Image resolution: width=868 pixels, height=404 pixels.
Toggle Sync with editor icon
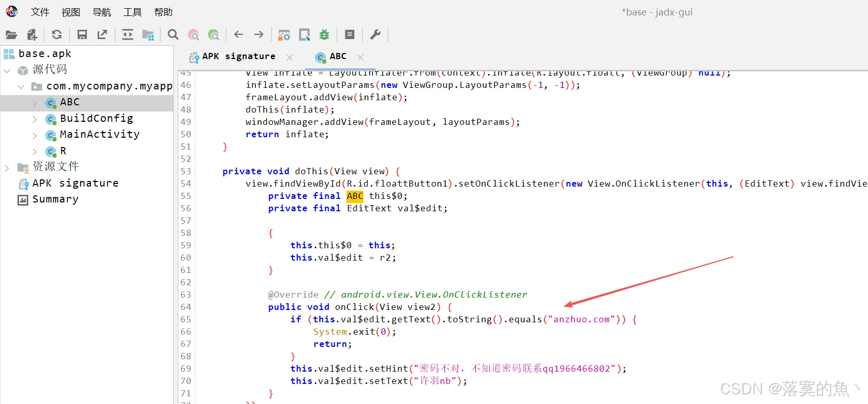click(127, 35)
